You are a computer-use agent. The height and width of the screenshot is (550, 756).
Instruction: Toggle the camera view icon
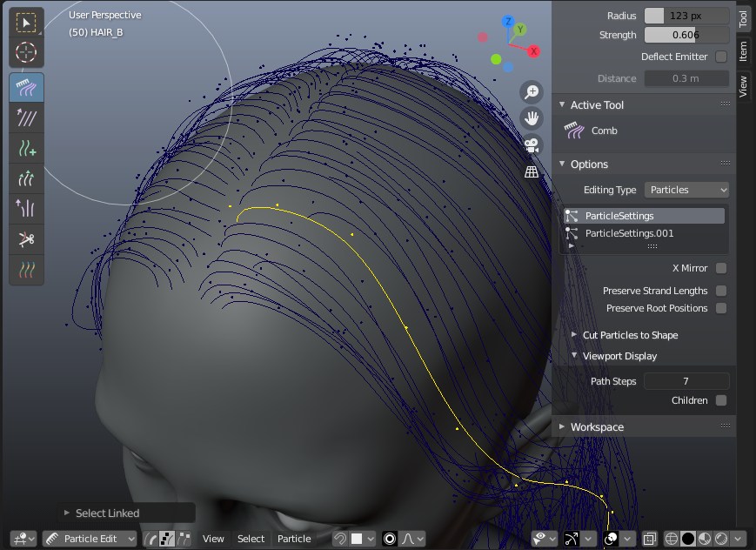(x=532, y=144)
